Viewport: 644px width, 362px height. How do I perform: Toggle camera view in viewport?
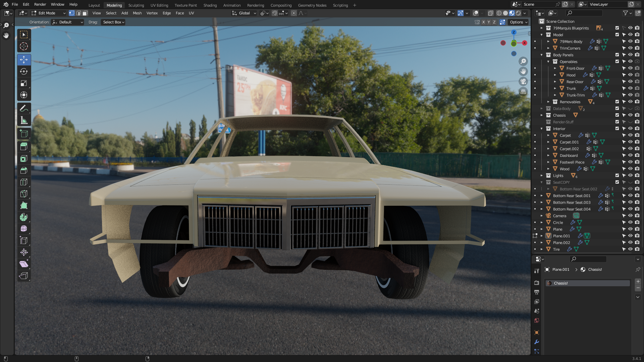click(x=523, y=81)
